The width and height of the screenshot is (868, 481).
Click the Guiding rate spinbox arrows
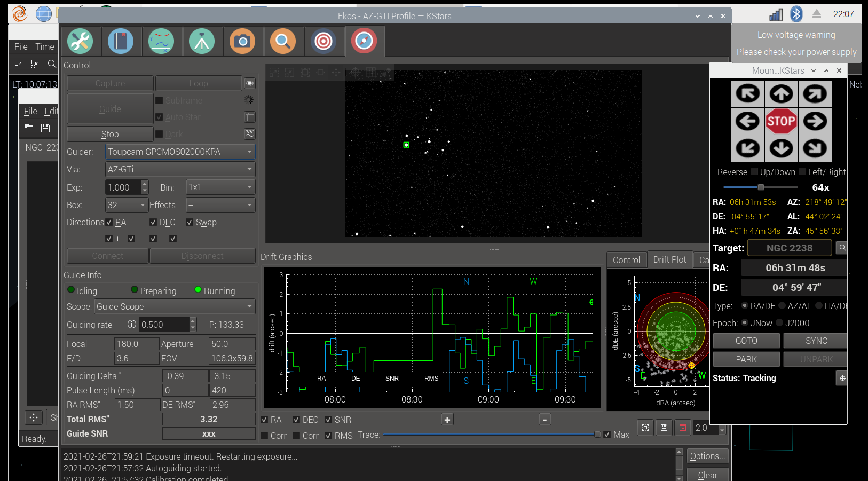(x=193, y=325)
